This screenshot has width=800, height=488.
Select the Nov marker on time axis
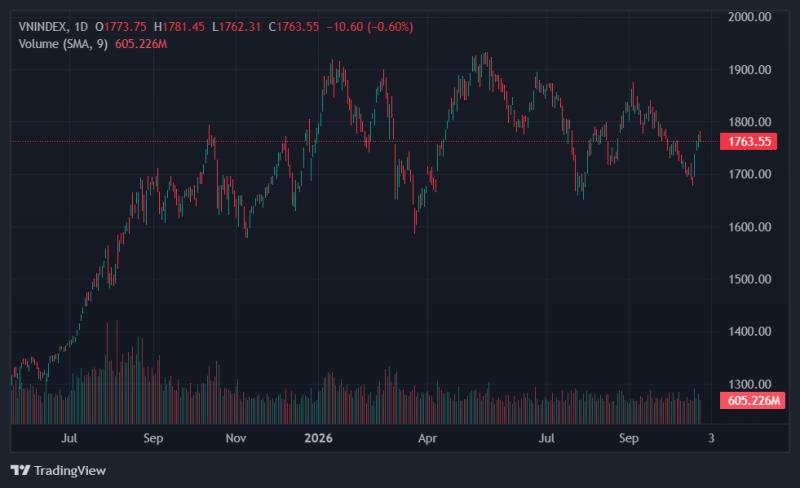[x=236, y=438]
